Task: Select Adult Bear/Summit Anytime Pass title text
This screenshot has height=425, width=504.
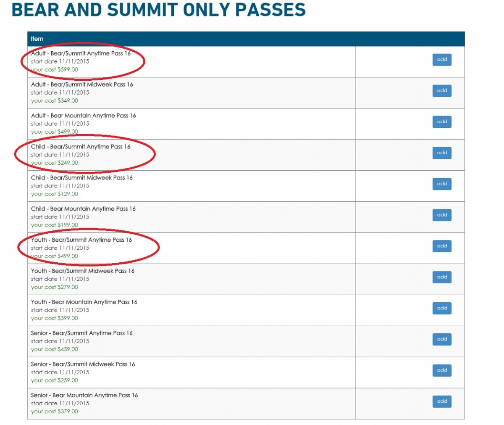Action: click(x=81, y=53)
